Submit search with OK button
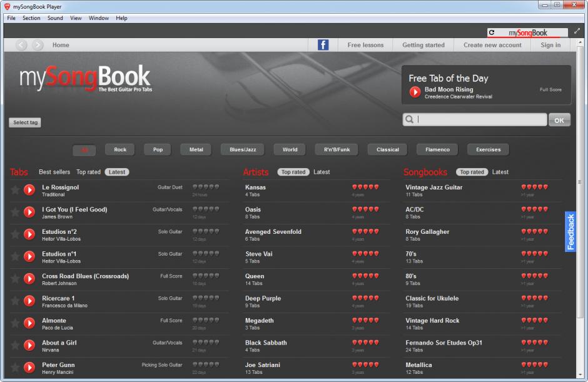The width and height of the screenshot is (588, 382). point(559,120)
